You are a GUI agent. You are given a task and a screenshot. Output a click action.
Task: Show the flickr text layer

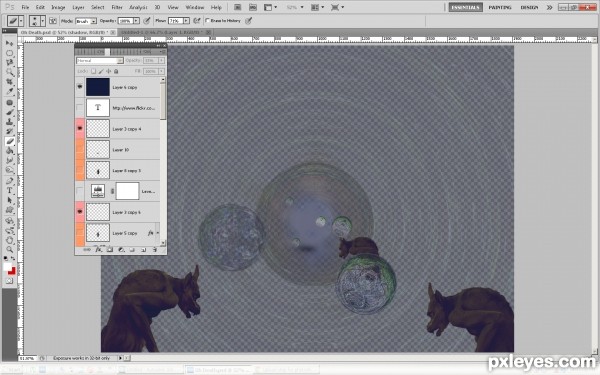[80, 108]
